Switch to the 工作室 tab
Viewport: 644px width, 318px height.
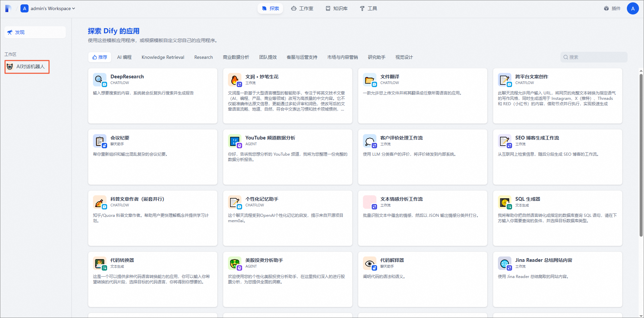coord(302,8)
